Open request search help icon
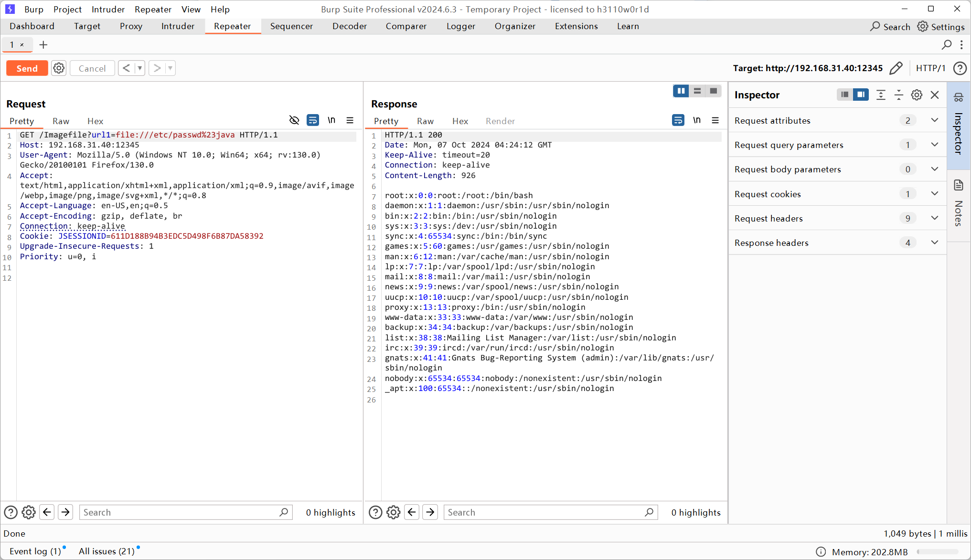 coord(11,512)
